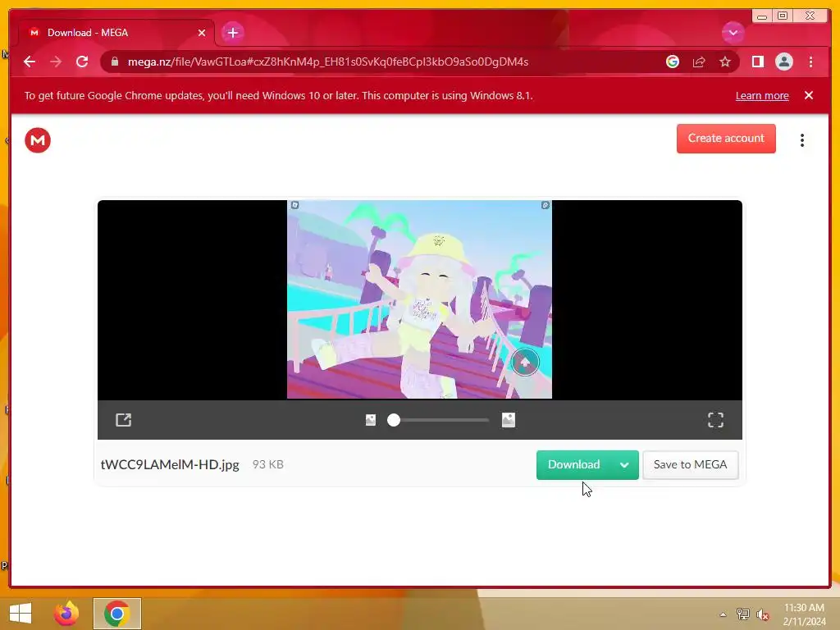Click the network tray icon
Screen dimensions: 840x630
742,614
